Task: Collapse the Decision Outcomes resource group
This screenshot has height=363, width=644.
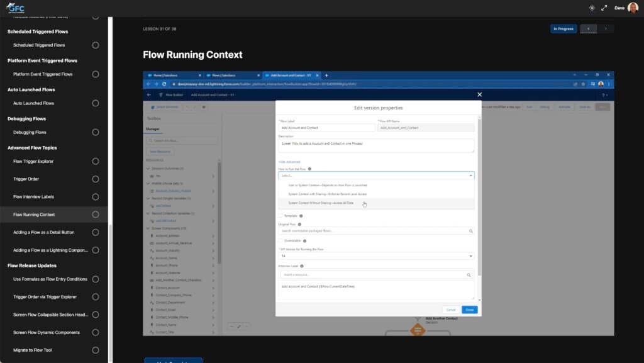Action: (148, 169)
